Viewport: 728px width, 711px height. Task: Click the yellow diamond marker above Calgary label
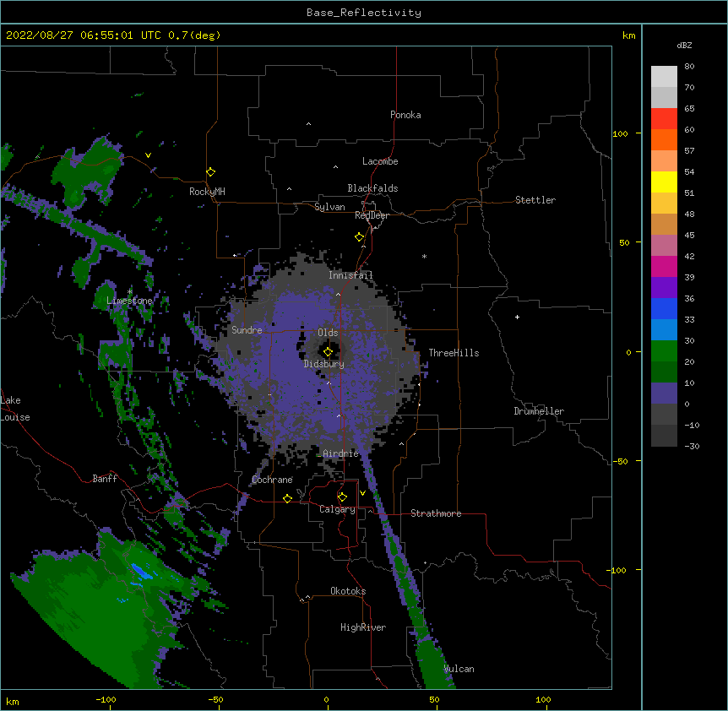pos(342,497)
